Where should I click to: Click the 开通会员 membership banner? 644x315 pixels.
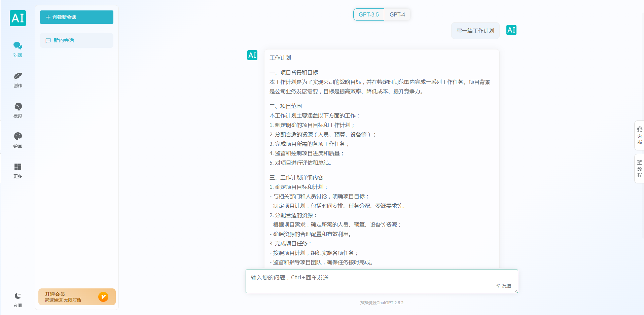77,297
